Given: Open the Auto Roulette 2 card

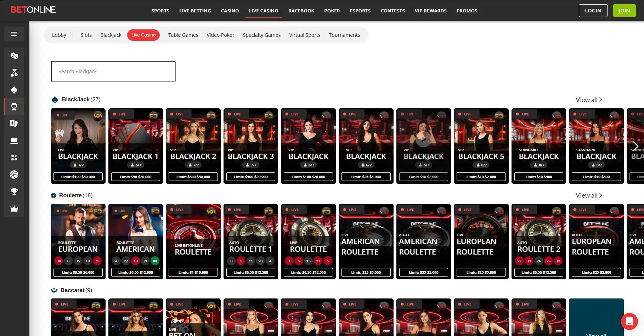Looking at the screenshot, I should pyautogui.click(x=539, y=241).
